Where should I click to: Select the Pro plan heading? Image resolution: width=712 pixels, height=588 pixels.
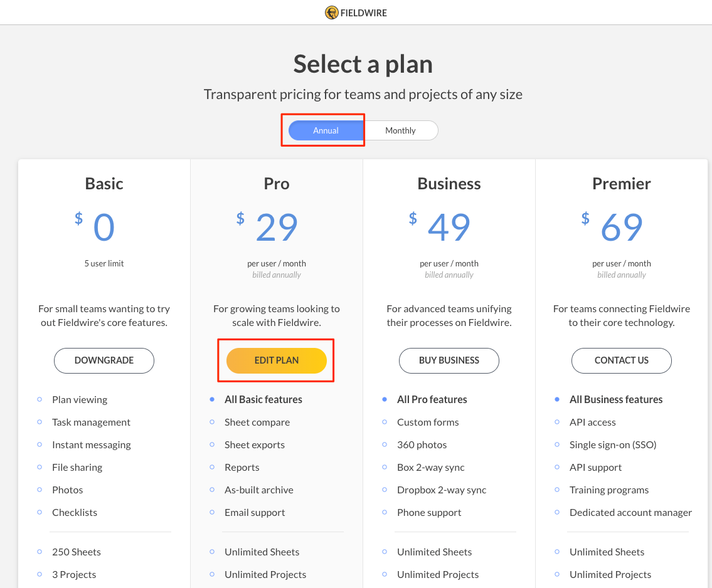pyautogui.click(x=277, y=184)
